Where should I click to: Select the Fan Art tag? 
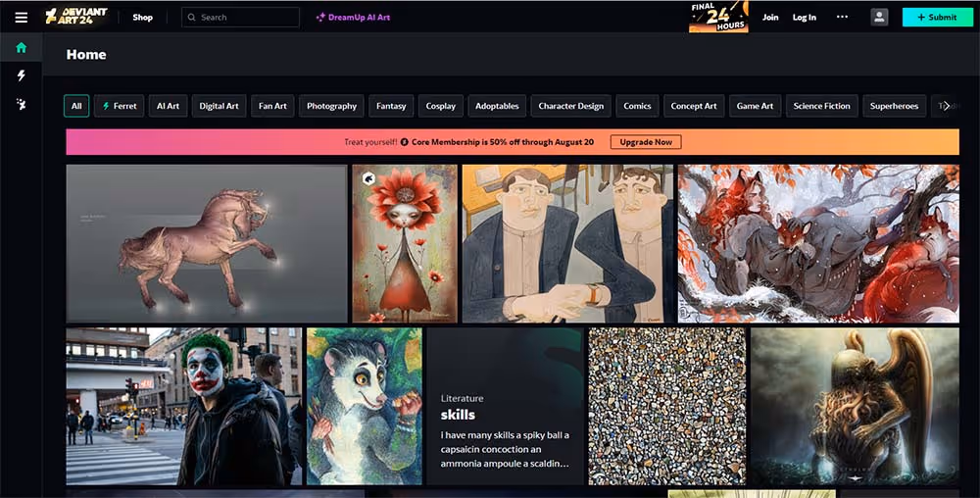click(x=272, y=106)
